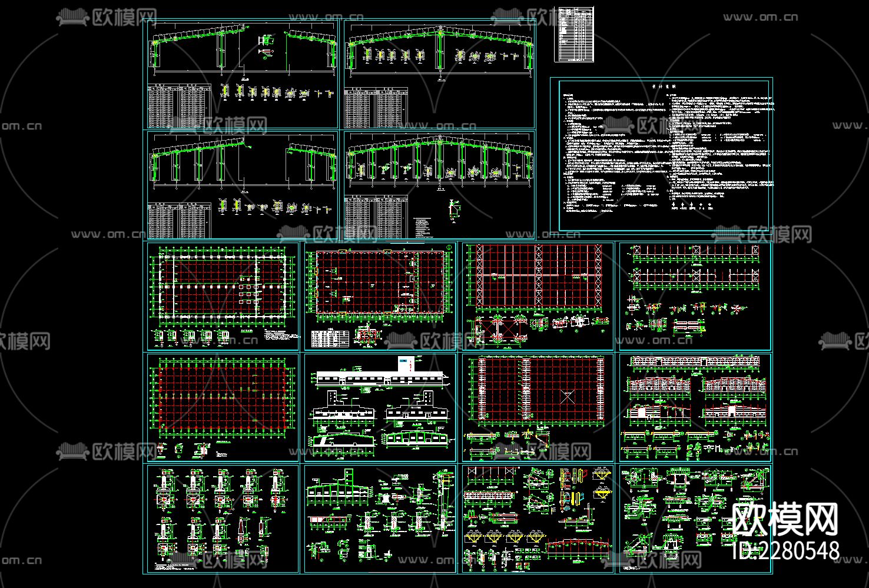Open the detail sheet with the arched roof truss

tap(538, 518)
